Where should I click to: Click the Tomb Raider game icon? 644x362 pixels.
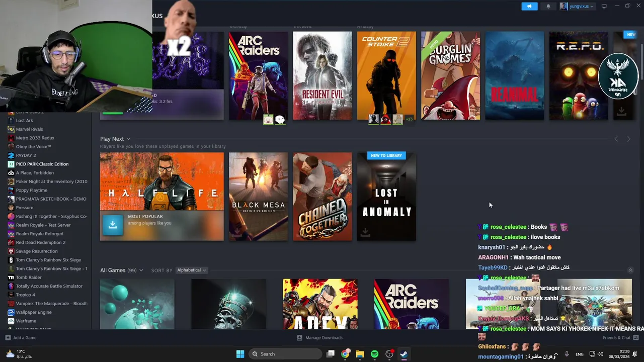click(x=11, y=277)
